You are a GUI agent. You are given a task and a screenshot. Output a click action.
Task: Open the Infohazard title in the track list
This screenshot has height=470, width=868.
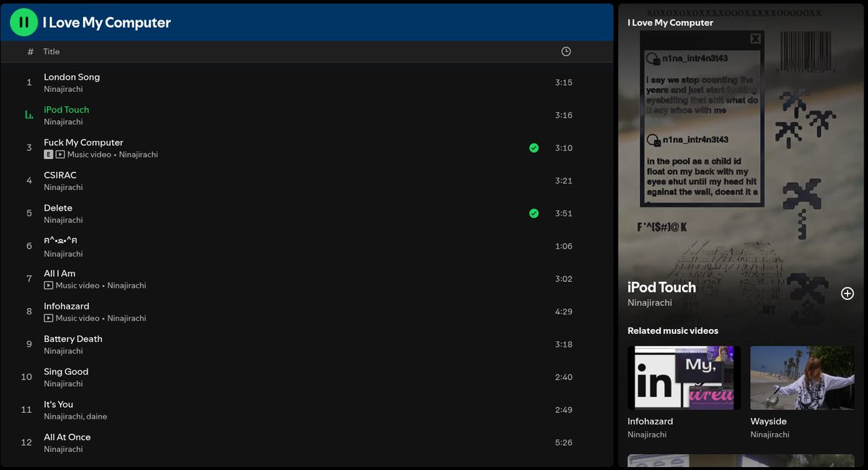[x=68, y=306]
